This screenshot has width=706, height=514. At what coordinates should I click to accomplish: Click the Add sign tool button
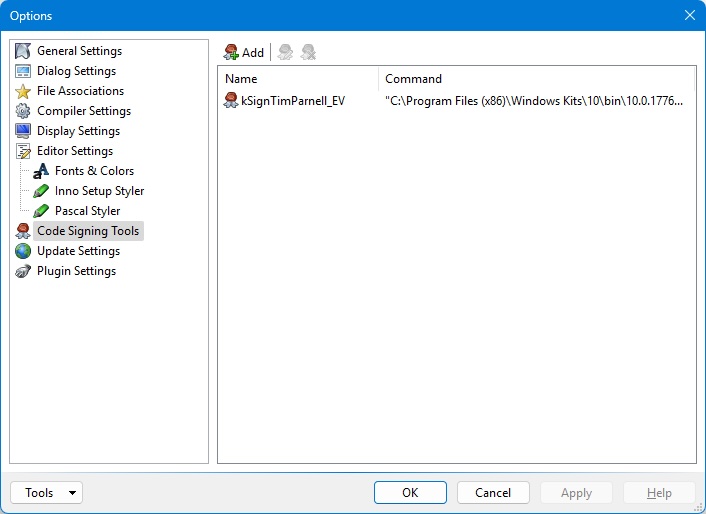[244, 52]
